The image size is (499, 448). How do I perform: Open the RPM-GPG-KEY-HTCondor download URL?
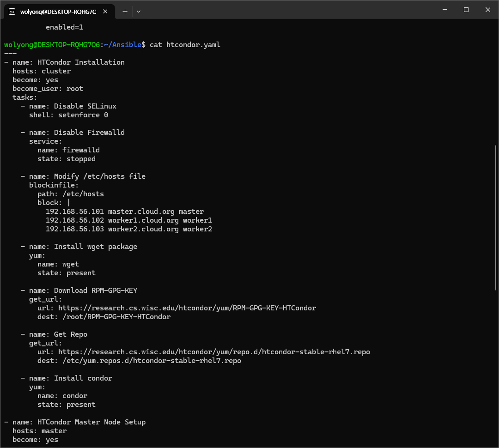point(187,308)
